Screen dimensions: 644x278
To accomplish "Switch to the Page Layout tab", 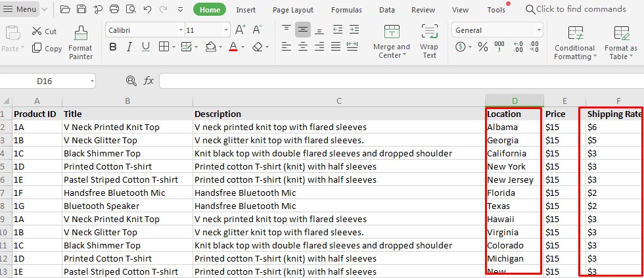I will point(293,10).
